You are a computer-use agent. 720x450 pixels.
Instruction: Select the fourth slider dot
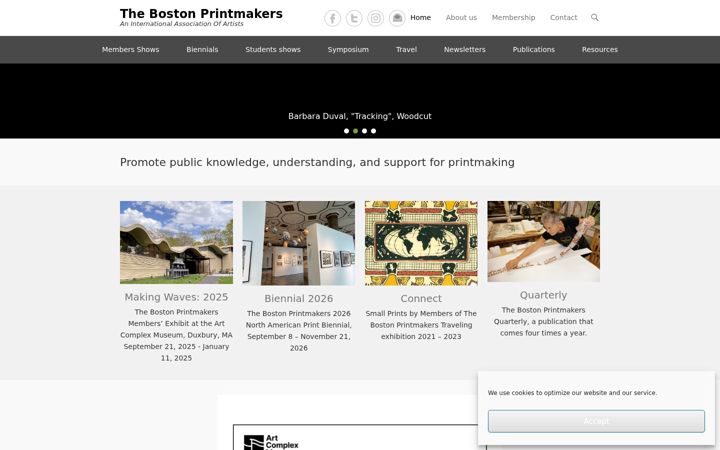[x=373, y=131]
